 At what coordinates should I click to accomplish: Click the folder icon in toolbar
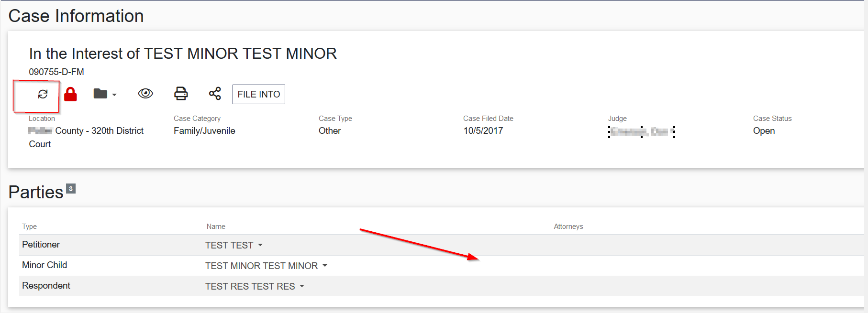click(x=100, y=94)
